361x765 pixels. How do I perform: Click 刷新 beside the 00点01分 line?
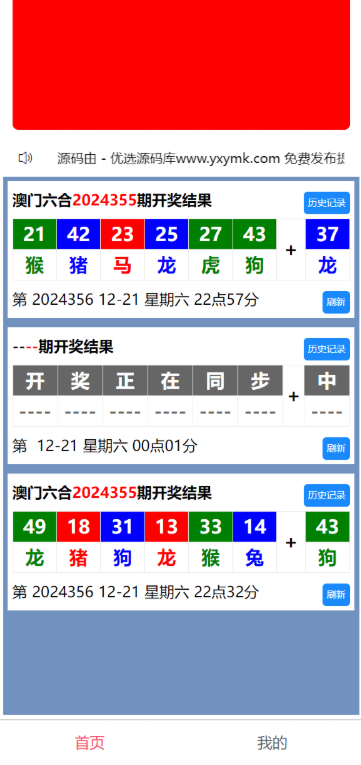336,448
